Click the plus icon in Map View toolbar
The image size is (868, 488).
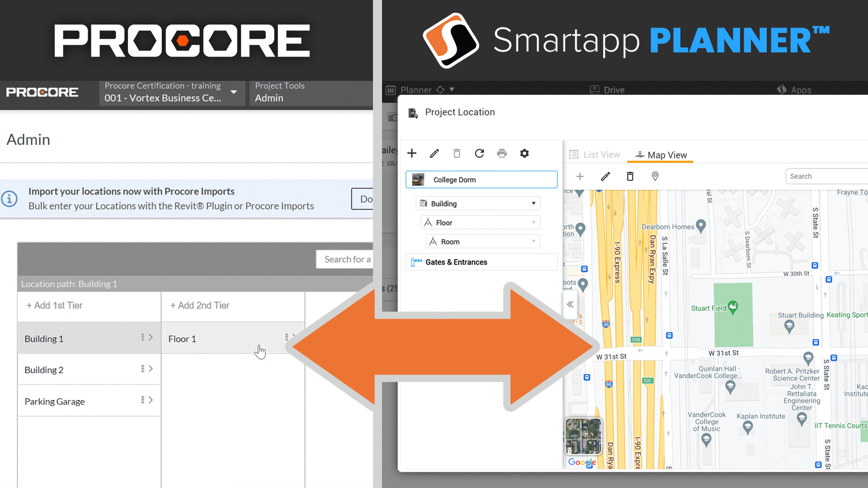(580, 176)
